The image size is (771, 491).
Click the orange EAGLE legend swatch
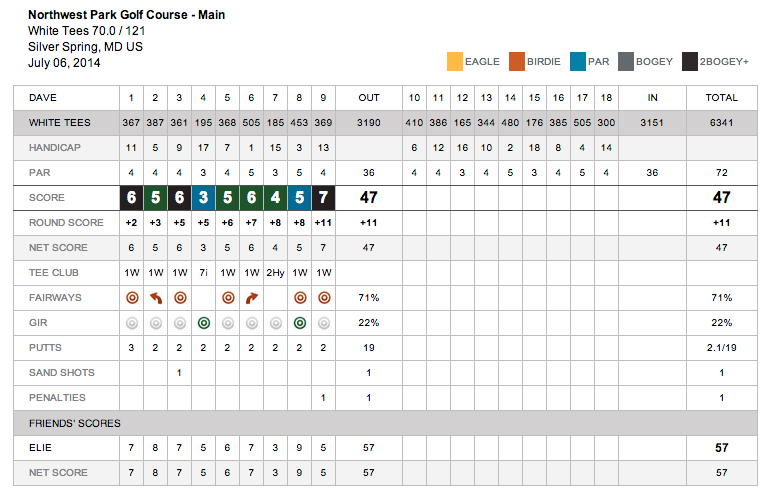coord(455,62)
